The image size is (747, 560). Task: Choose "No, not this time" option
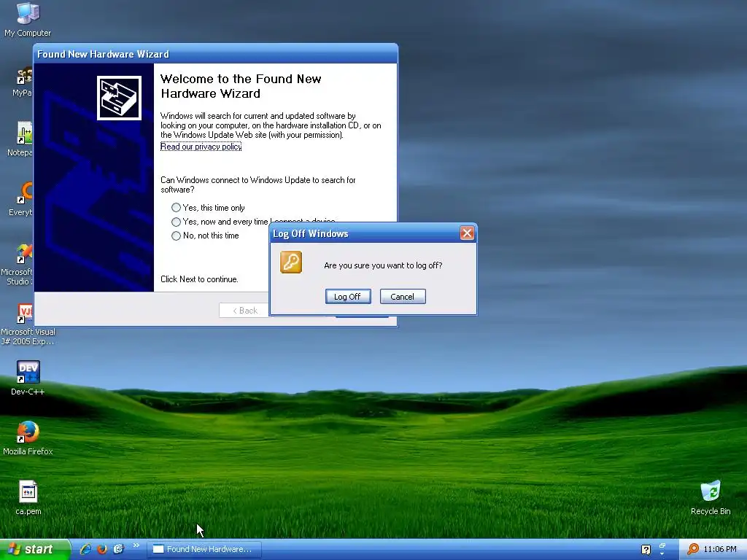tap(205, 236)
